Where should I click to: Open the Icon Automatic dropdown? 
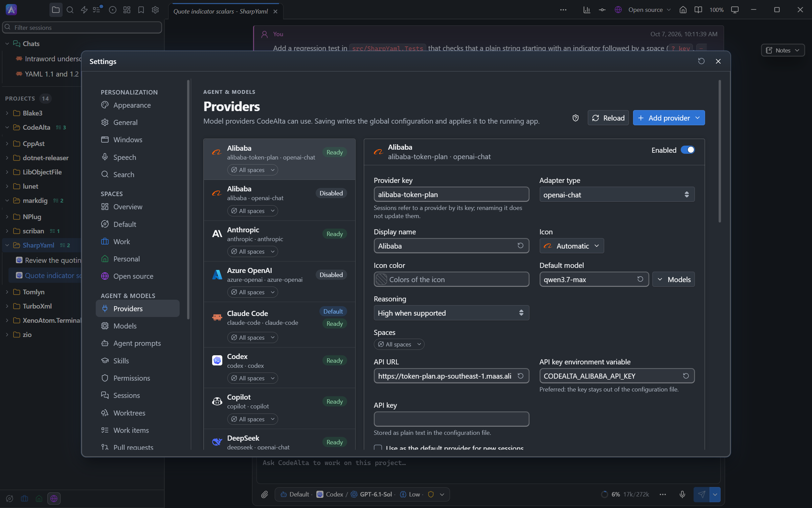pos(571,246)
